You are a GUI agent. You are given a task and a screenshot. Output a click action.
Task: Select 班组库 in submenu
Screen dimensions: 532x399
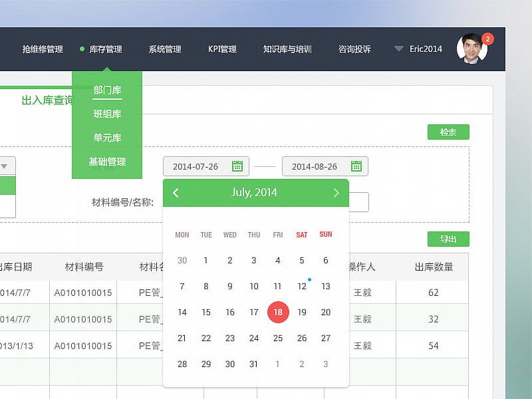(x=107, y=114)
